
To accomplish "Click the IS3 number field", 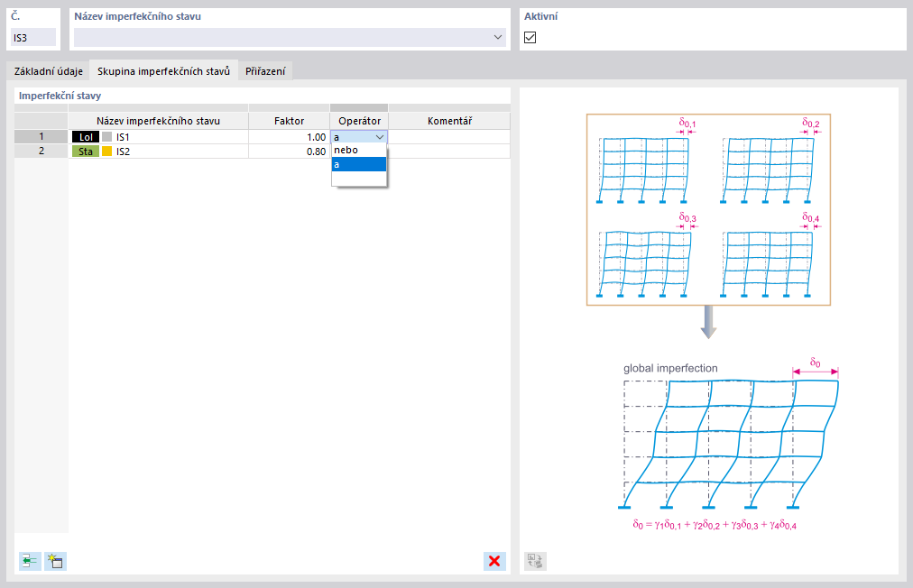I will pyautogui.click(x=33, y=38).
